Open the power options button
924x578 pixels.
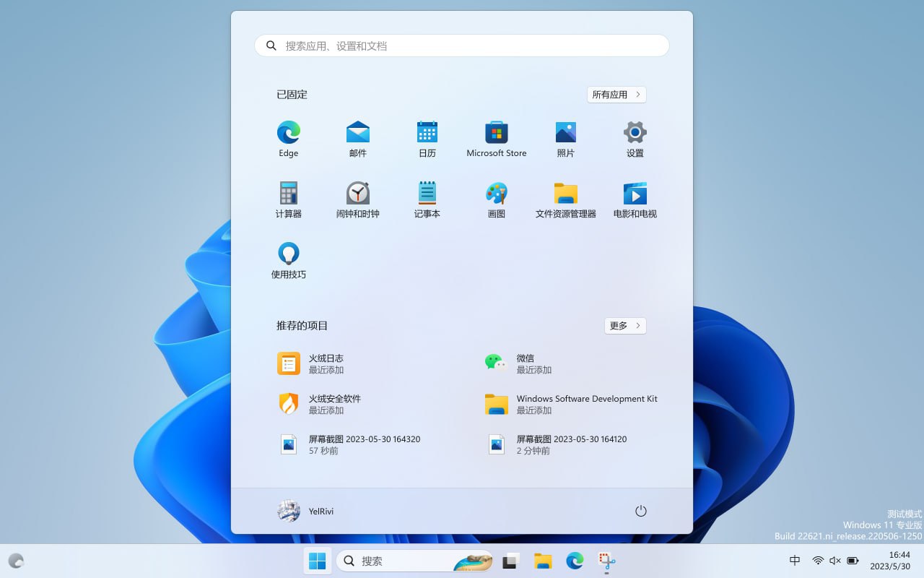(641, 511)
